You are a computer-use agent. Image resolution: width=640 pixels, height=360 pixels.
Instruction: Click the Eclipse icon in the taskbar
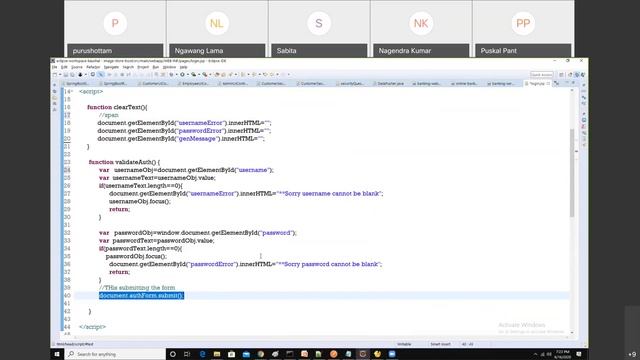362,354
